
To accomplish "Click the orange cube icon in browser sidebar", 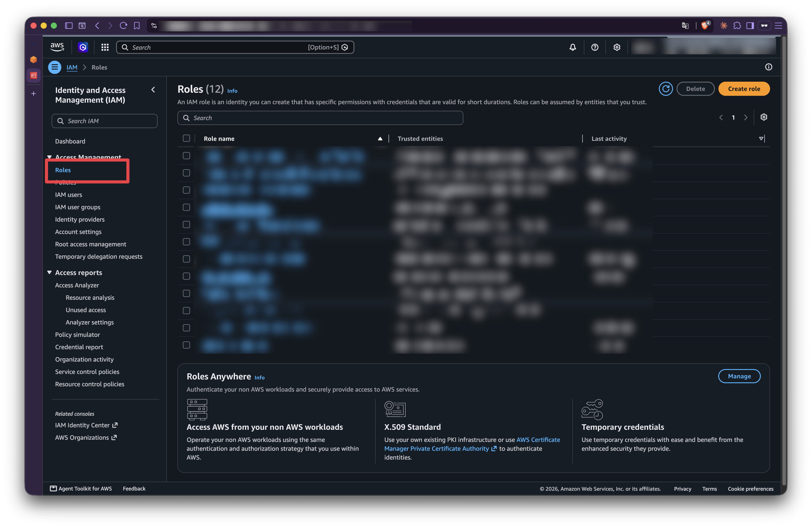I will 34,59.
